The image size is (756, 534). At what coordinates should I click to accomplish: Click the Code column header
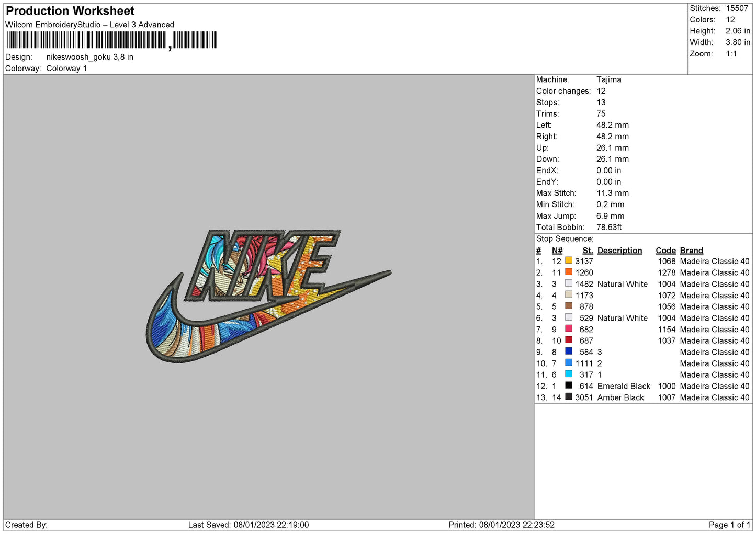[x=665, y=251]
